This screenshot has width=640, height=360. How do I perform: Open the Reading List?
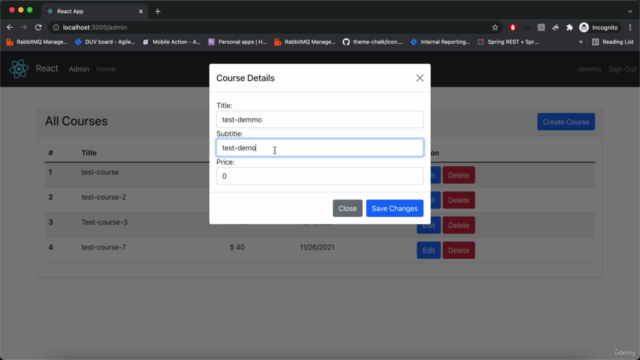pos(613,42)
